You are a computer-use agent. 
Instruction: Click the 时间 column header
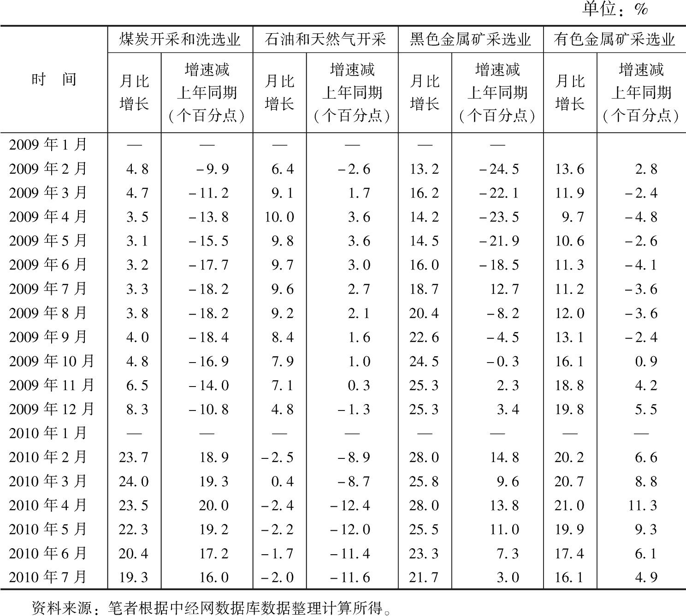[x=53, y=80]
